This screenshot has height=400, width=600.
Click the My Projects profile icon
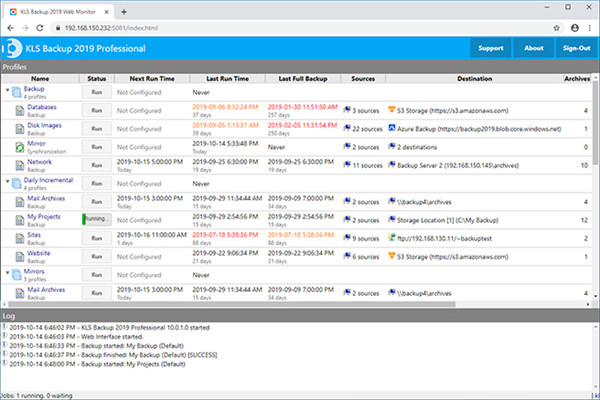tap(20, 220)
